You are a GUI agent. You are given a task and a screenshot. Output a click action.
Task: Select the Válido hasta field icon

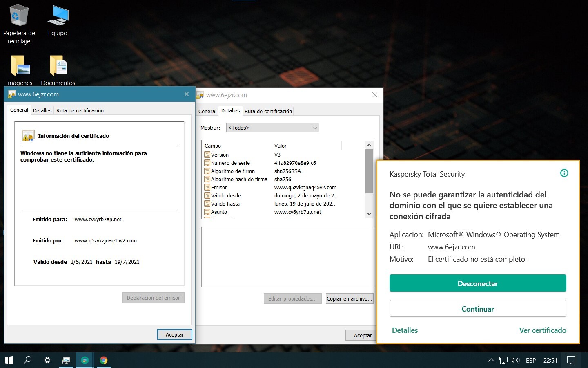[207, 204]
